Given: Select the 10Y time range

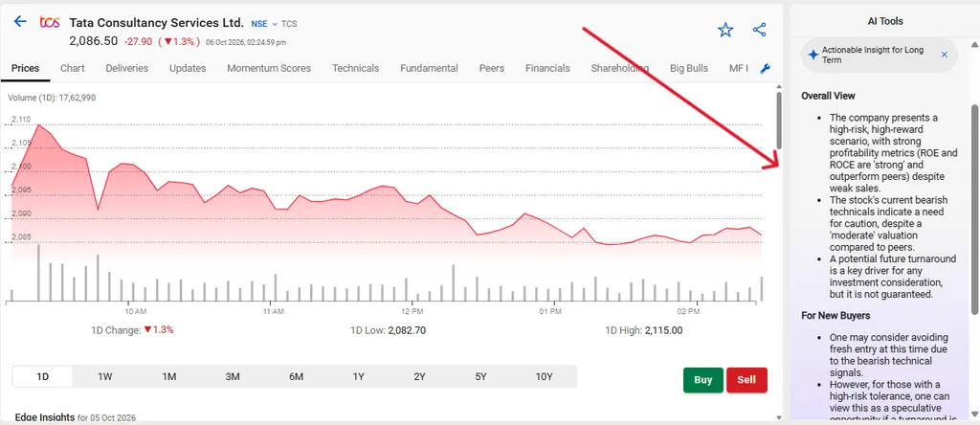Looking at the screenshot, I should [544, 377].
